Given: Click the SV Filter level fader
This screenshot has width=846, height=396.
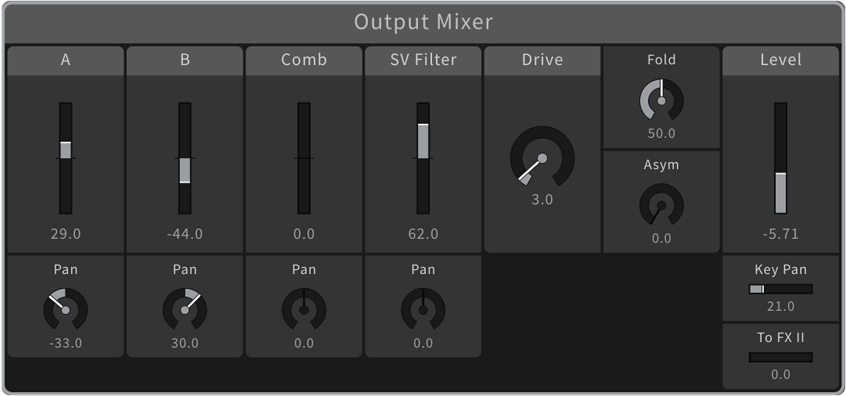Looking at the screenshot, I should click(x=423, y=158).
